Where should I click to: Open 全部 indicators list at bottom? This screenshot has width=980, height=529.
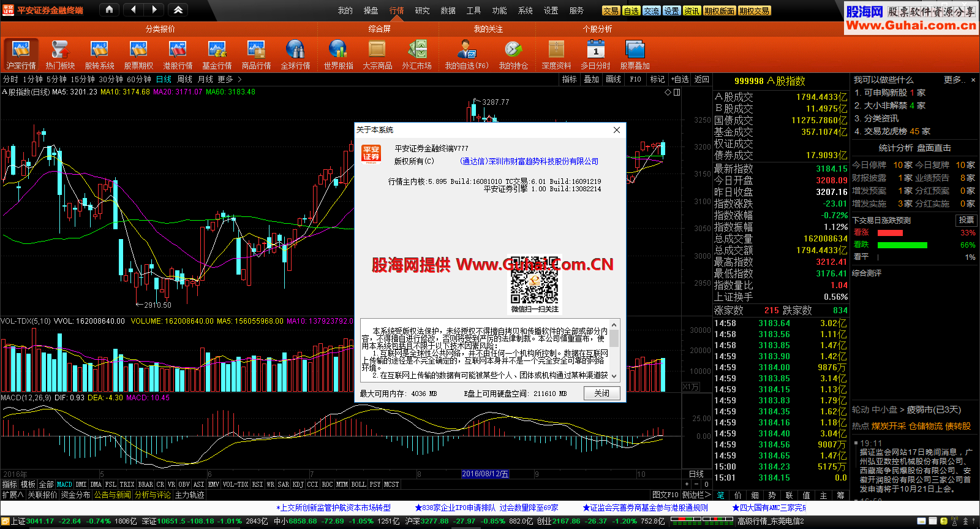[x=47, y=484]
